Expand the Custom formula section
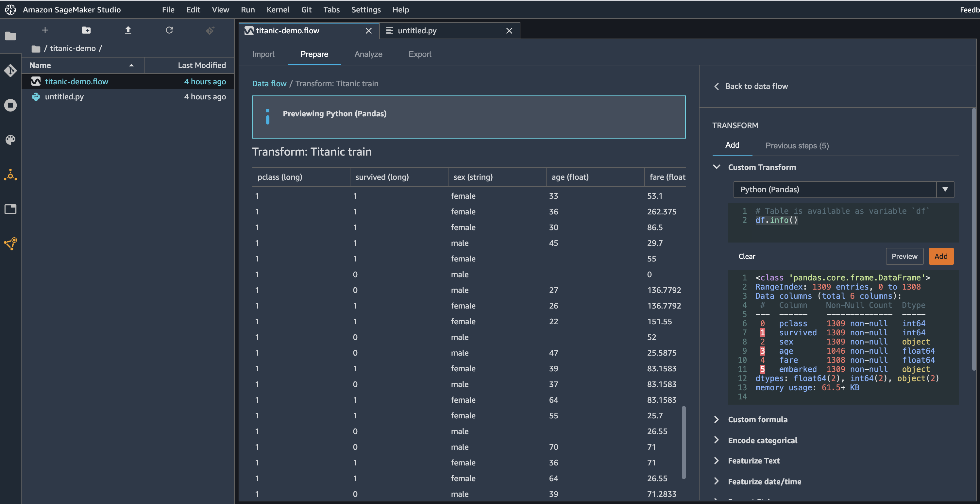 tap(757, 419)
